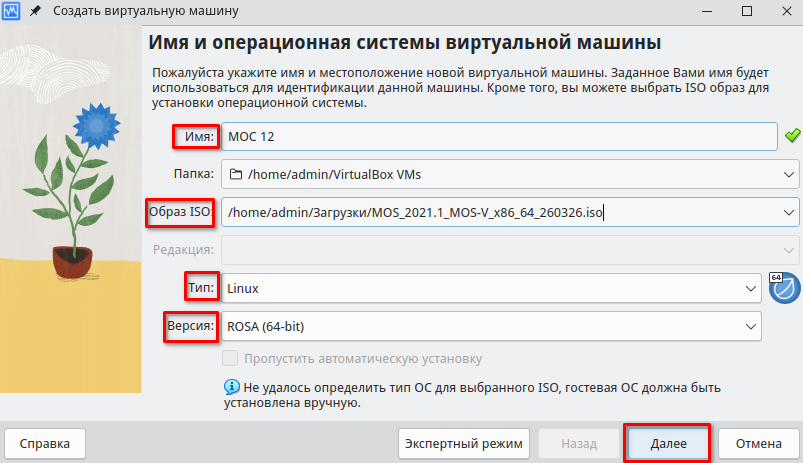Click the Справка help button
Screen dimensions: 803x463
pyautogui.click(x=45, y=443)
